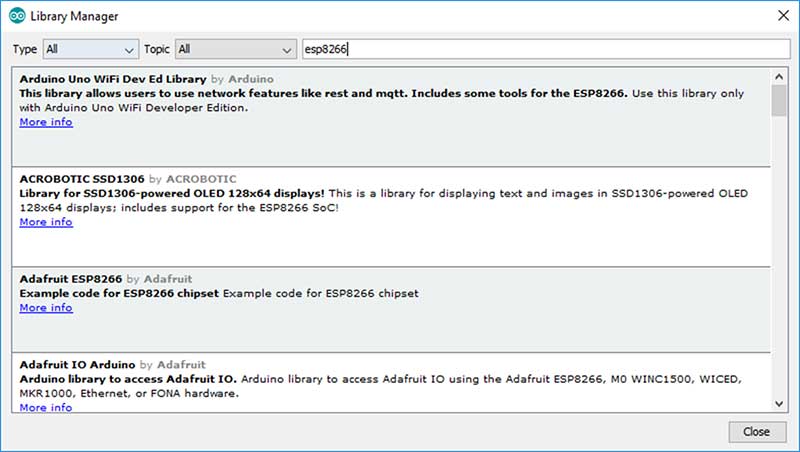Open the Type dropdown
Screen dimensions: 800x452
point(90,49)
